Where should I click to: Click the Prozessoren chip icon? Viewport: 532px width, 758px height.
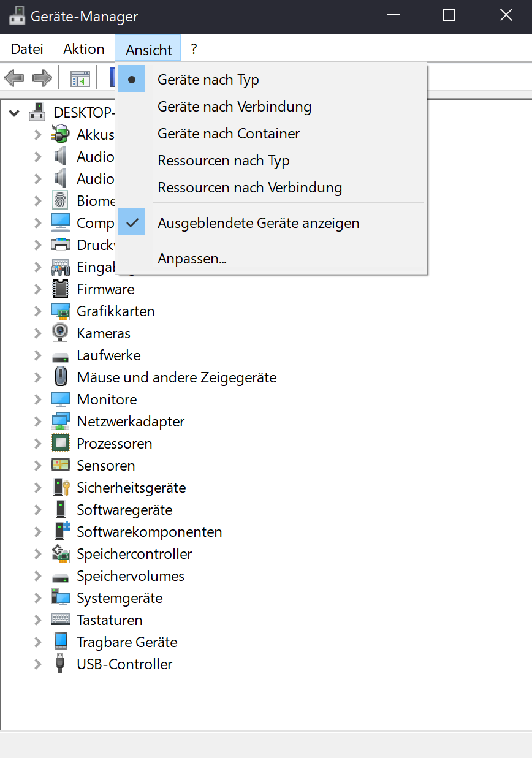click(x=61, y=444)
